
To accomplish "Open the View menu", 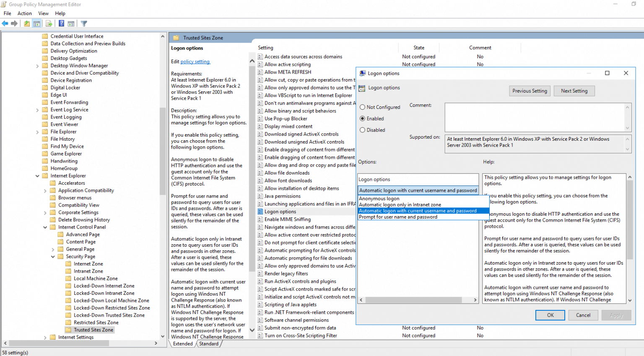I will tap(44, 13).
